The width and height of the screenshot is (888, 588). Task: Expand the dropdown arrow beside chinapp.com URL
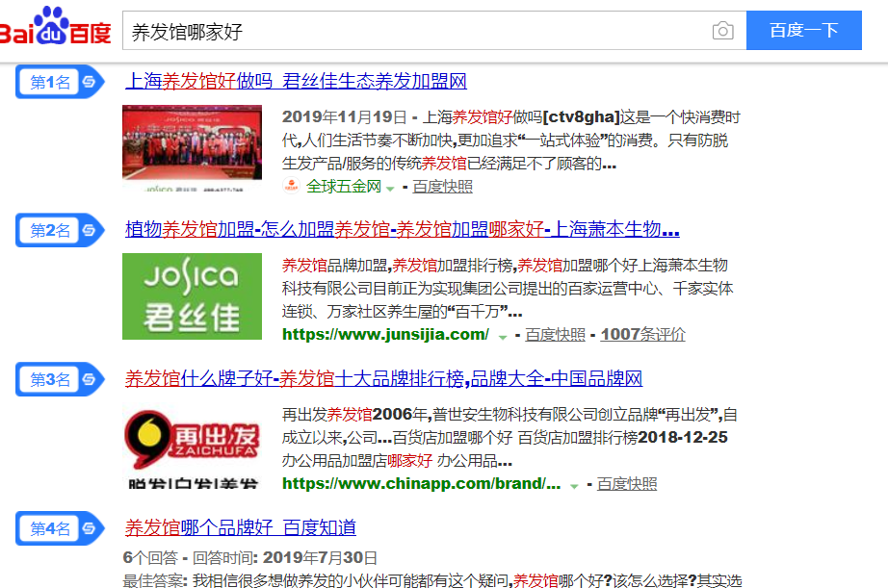pos(574,486)
